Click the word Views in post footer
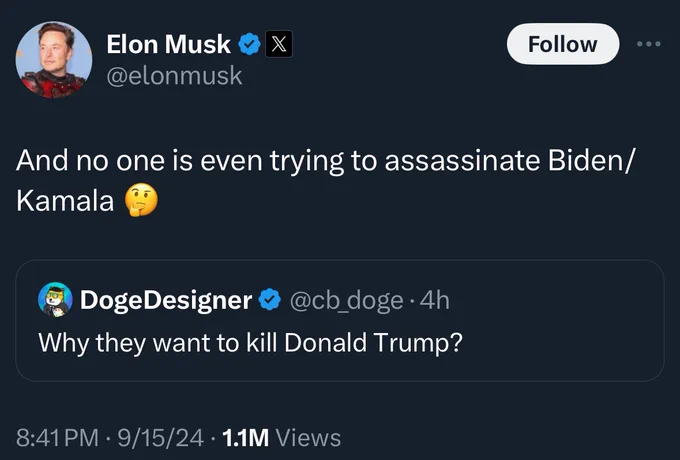Viewport: 680px width, 460px height. point(308,438)
